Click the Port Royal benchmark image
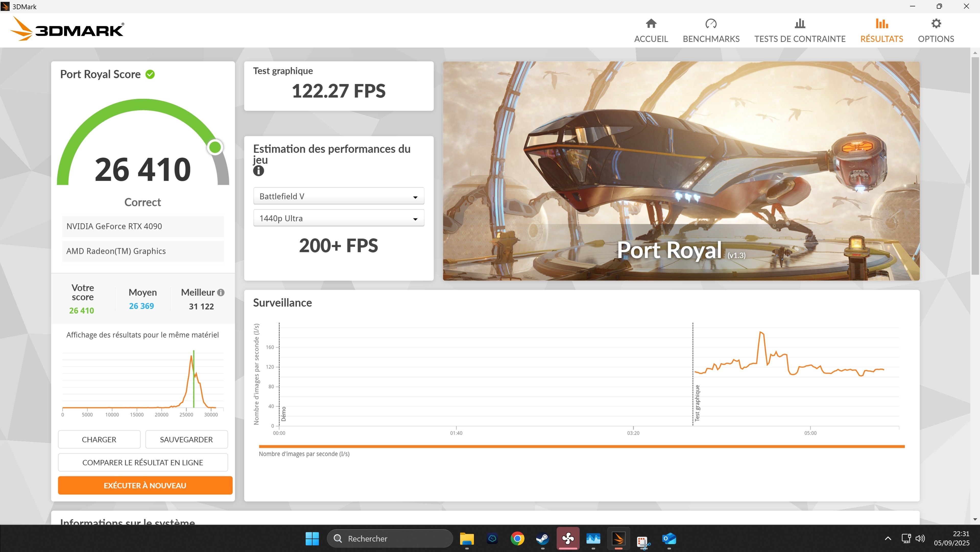 681,171
